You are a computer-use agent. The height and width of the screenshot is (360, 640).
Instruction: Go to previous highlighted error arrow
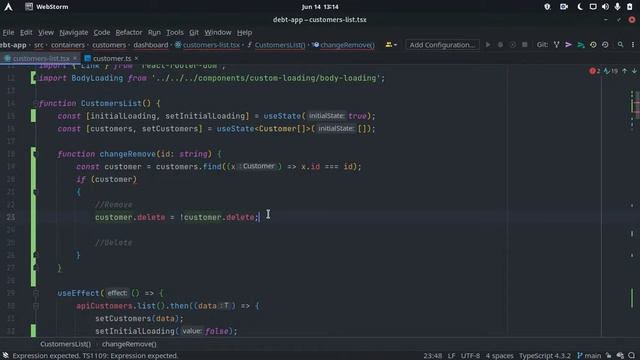click(624, 71)
